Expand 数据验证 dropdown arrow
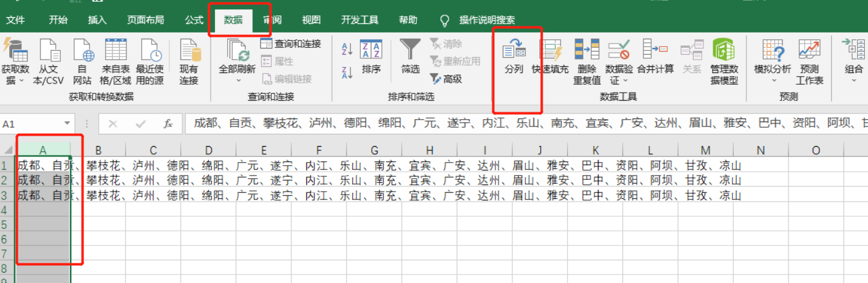Viewport: 868px width, 283px height. point(626,80)
